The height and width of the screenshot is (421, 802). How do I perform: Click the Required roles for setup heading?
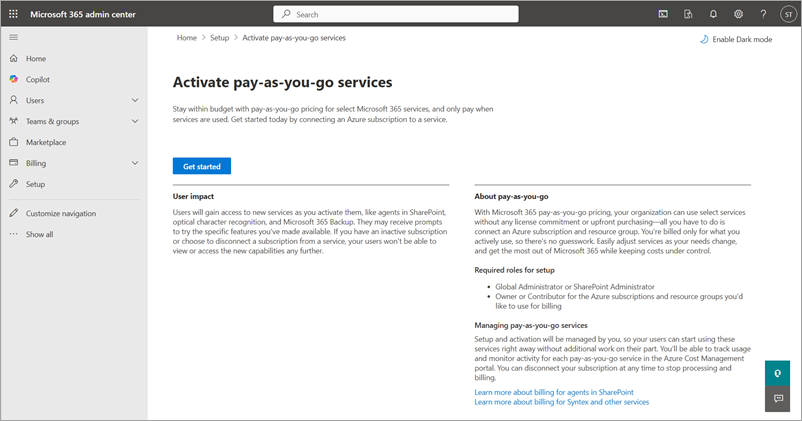click(514, 270)
